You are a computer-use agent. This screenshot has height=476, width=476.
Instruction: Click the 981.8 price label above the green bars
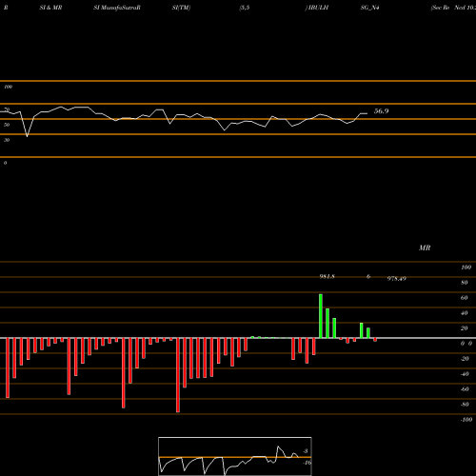pyautogui.click(x=327, y=276)
